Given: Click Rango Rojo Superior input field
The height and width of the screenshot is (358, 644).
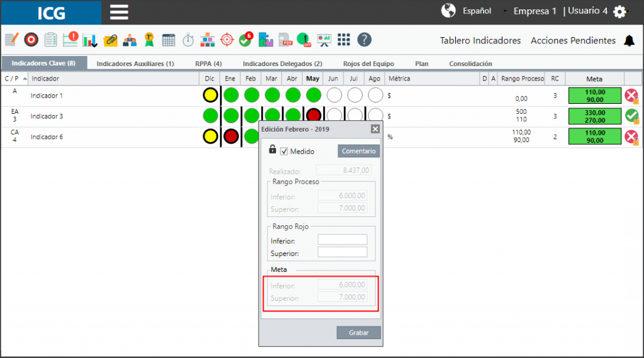Looking at the screenshot, I should (342, 252).
